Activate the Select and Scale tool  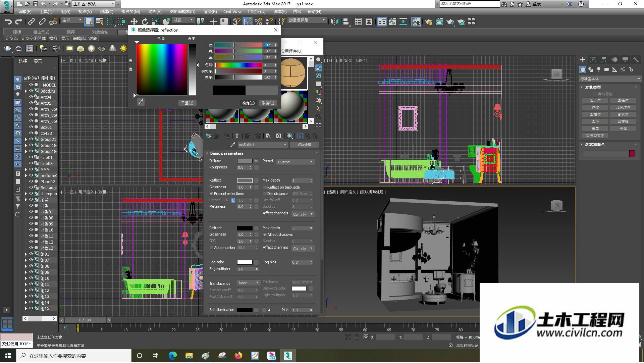click(x=155, y=22)
